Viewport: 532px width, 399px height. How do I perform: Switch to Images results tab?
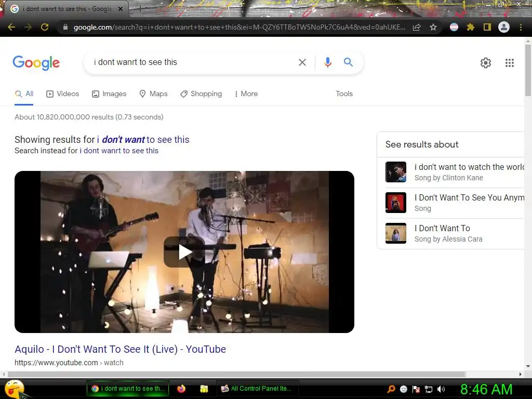109,94
